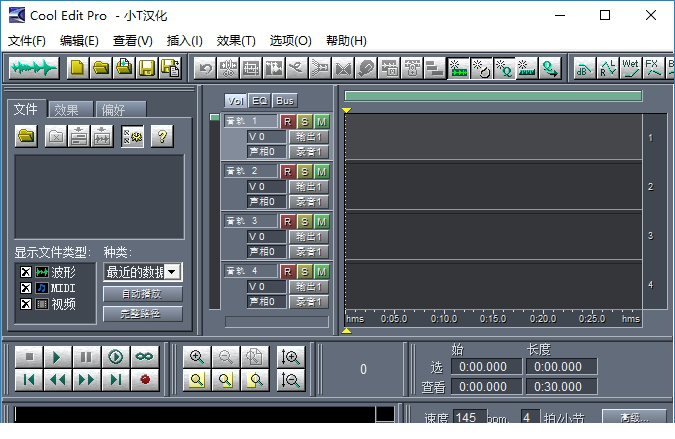Open the 选项(O) menu

pos(291,41)
